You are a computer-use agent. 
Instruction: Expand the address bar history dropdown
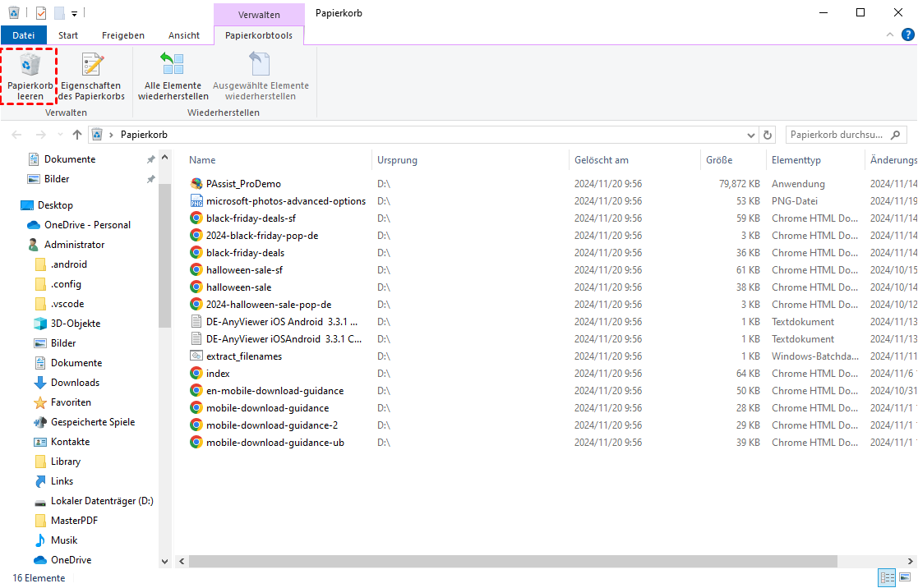(750, 136)
